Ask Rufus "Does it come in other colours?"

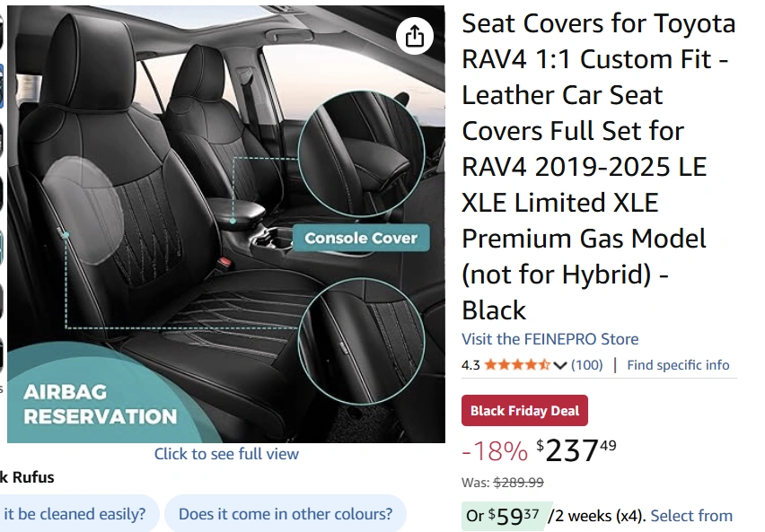(285, 515)
